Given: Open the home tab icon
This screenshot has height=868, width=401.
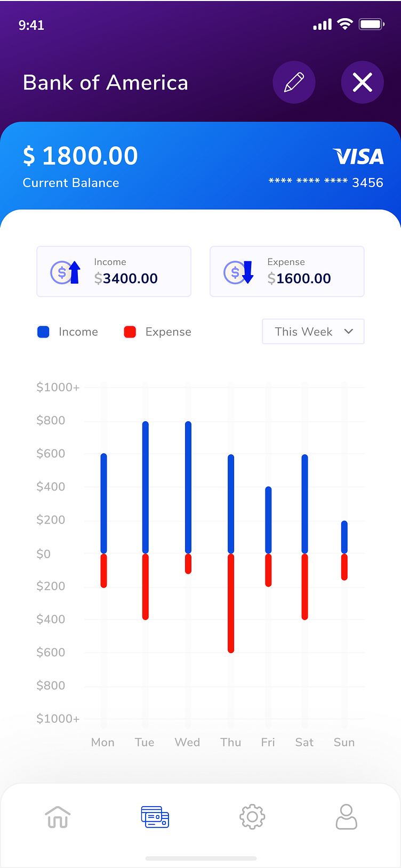Looking at the screenshot, I should [58, 816].
